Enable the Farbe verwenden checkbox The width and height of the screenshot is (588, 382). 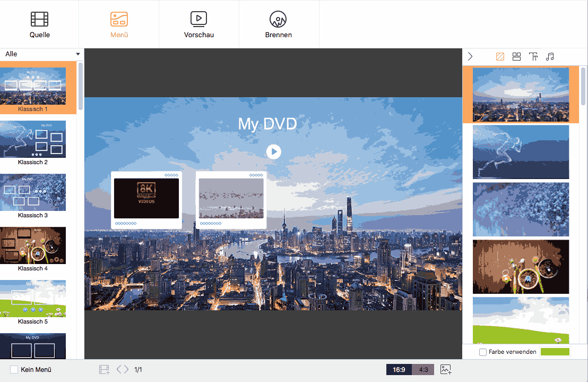483,352
